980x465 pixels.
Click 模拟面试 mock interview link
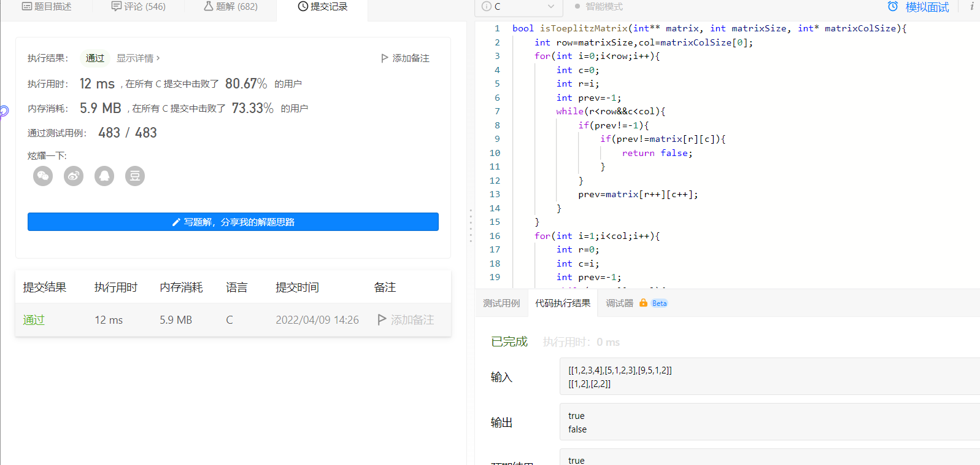coord(927,7)
